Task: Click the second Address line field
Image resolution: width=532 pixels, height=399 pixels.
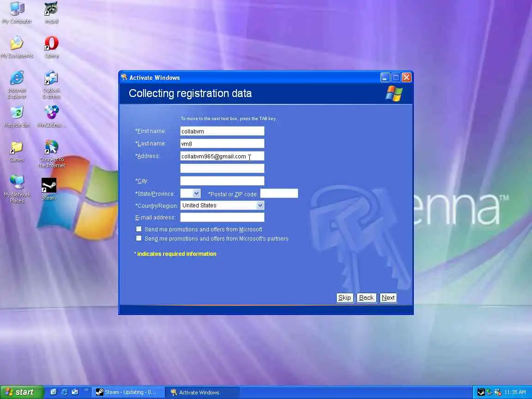Action: pos(222,168)
